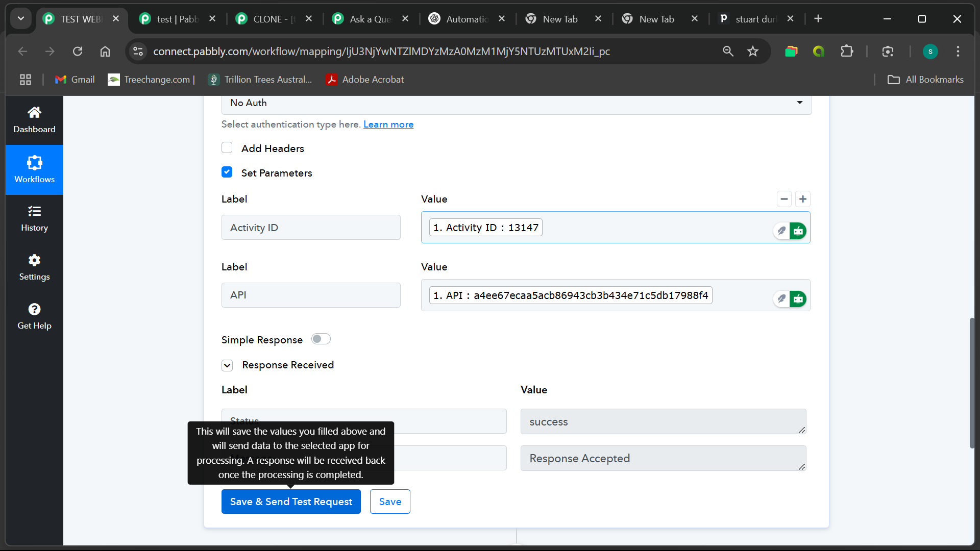Click the page vertical scrollbar
Screen dimensions: 980x551
(972, 383)
